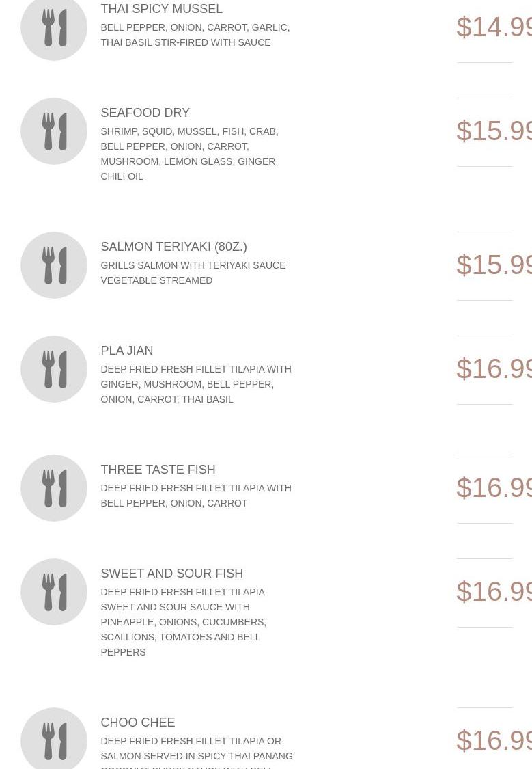Click the Seafood Dry ingredients description

189,154
